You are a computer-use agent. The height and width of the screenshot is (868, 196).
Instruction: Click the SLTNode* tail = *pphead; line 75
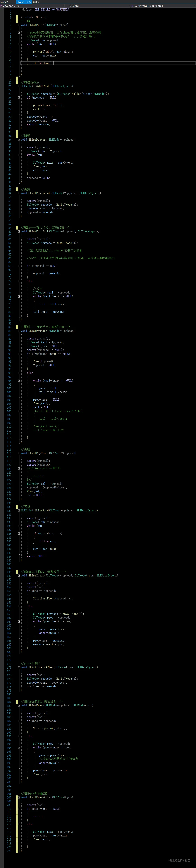click(51, 293)
